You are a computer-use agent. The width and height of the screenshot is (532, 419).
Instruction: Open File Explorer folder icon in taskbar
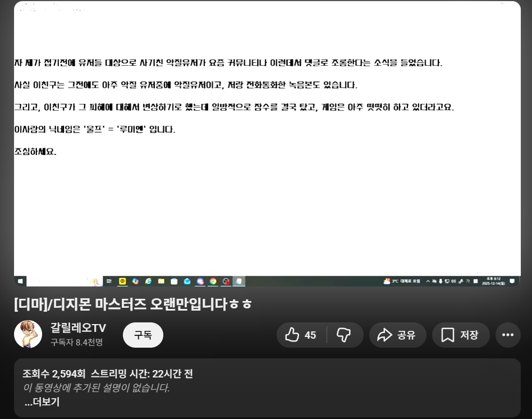[x=161, y=281]
